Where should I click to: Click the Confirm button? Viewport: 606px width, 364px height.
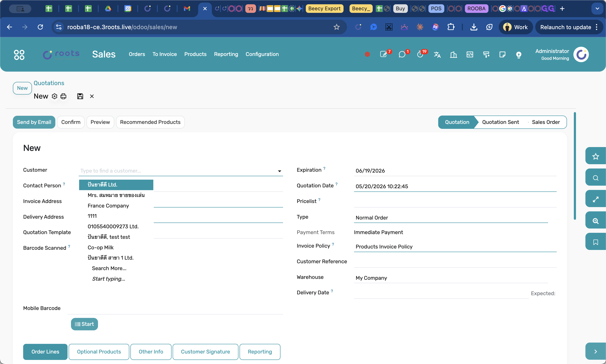71,122
